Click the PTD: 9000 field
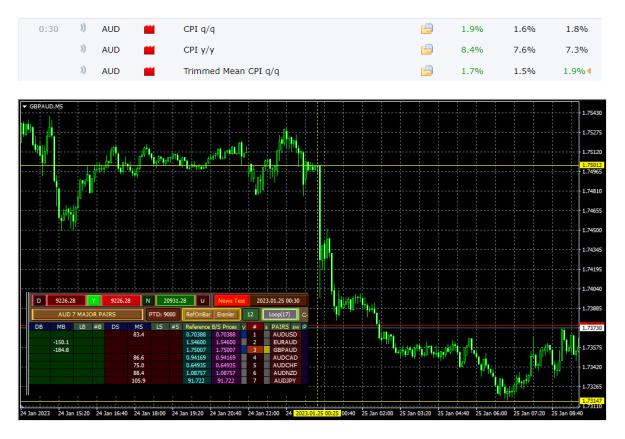 [x=162, y=315]
